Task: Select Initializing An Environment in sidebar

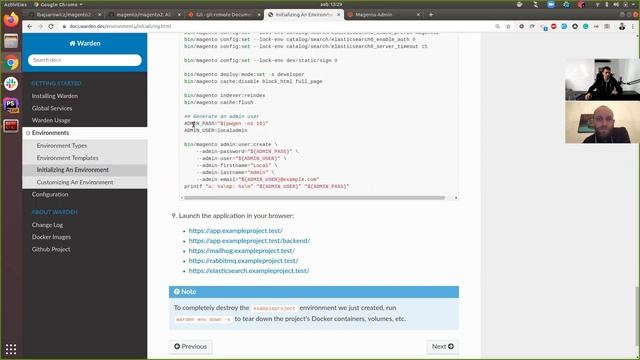Action: [x=73, y=170]
